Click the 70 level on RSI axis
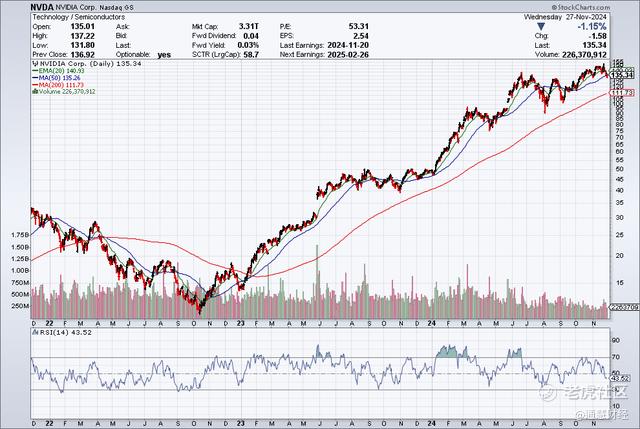Screen dimensions: 640x429 (616, 357)
